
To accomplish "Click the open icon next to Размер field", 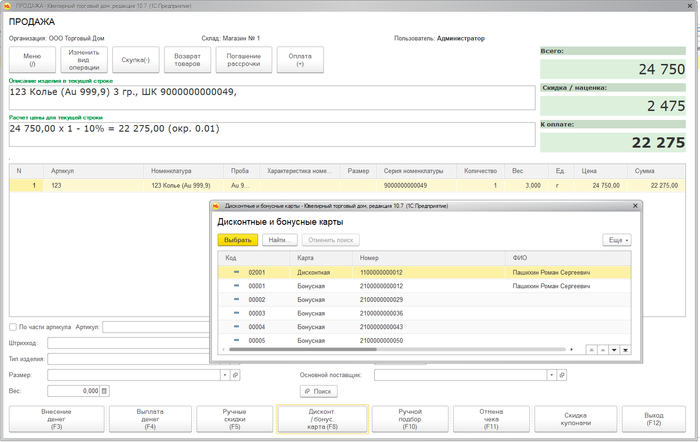I will pos(236,375).
